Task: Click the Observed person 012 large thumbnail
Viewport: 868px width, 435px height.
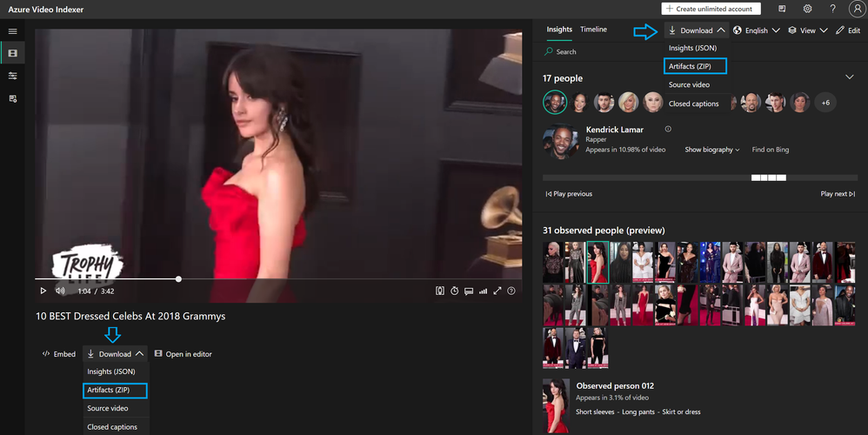Action: point(557,405)
